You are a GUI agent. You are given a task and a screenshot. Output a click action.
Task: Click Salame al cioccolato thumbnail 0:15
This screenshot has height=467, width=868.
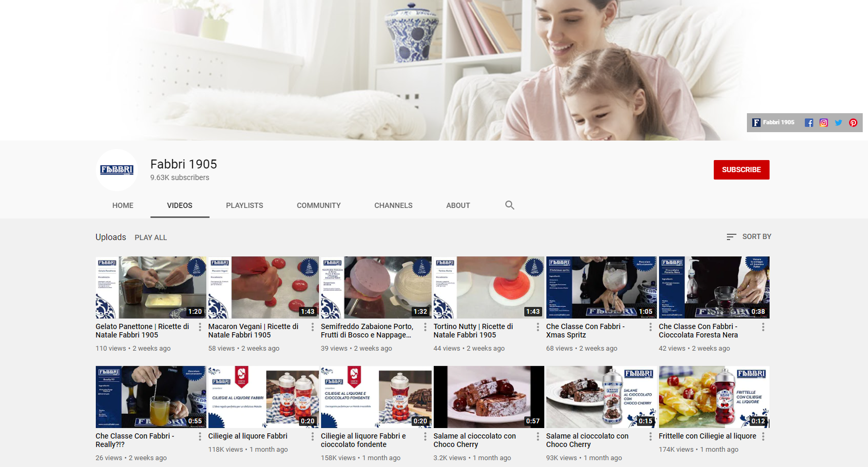(602, 397)
